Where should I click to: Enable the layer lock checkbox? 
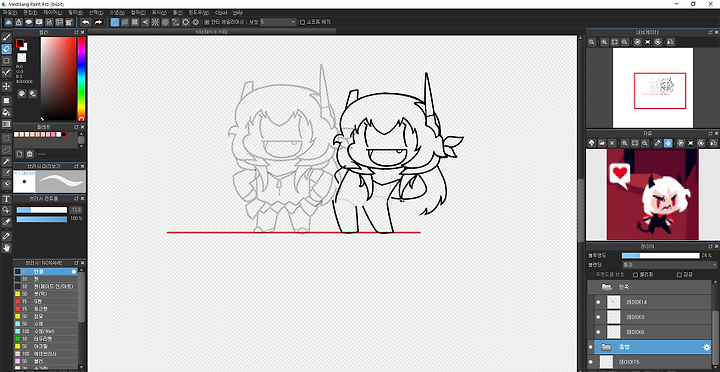680,275
